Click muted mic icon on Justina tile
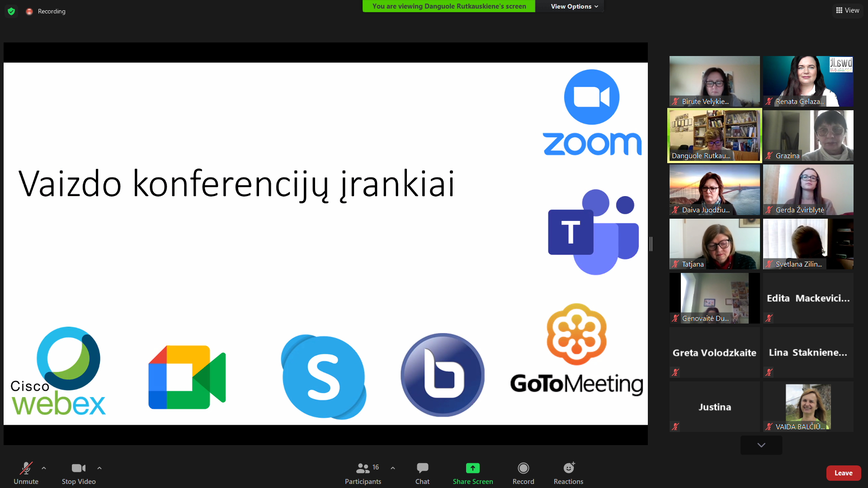 [x=675, y=426]
